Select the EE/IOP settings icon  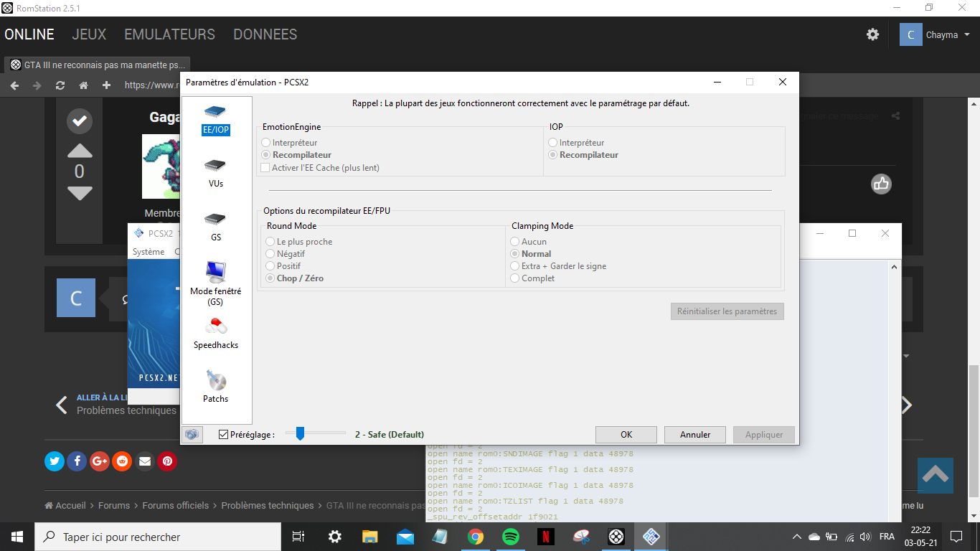[216, 118]
